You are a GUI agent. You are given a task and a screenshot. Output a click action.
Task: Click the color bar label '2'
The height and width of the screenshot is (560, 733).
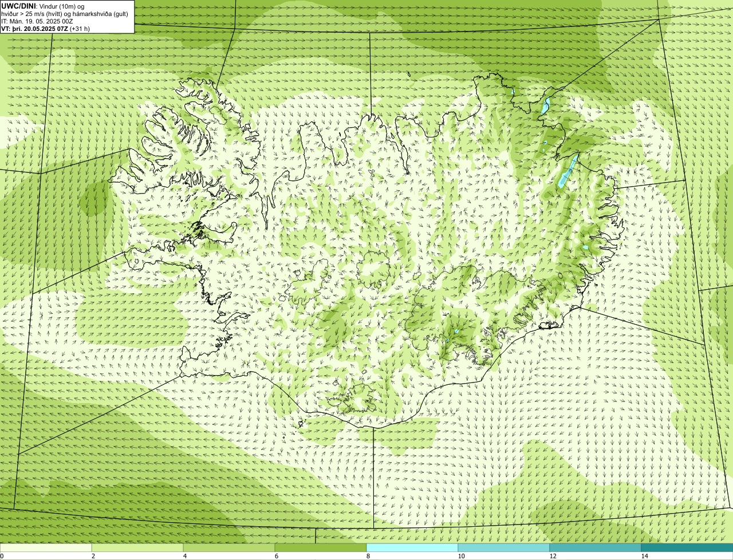pyautogui.click(x=93, y=556)
